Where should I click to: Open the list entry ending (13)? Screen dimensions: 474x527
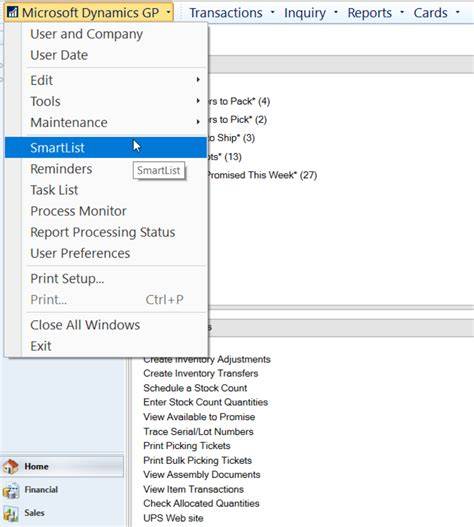point(225,157)
